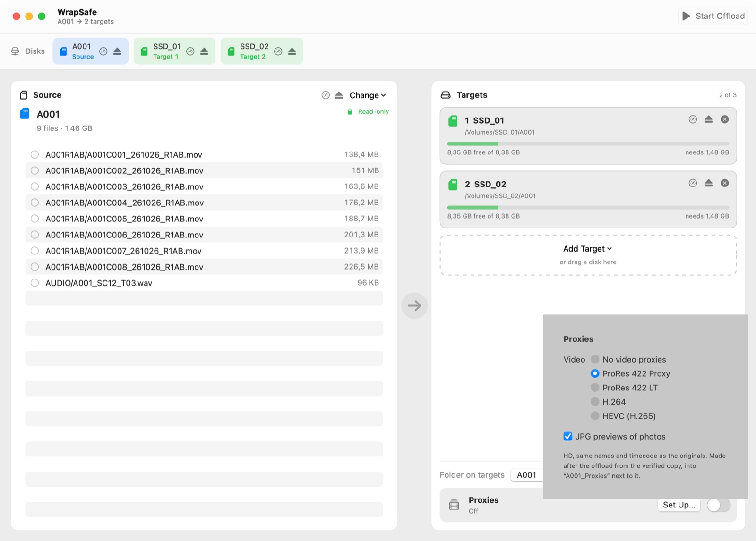Click the Disks drive icon
The height and width of the screenshot is (541, 756).
15,51
